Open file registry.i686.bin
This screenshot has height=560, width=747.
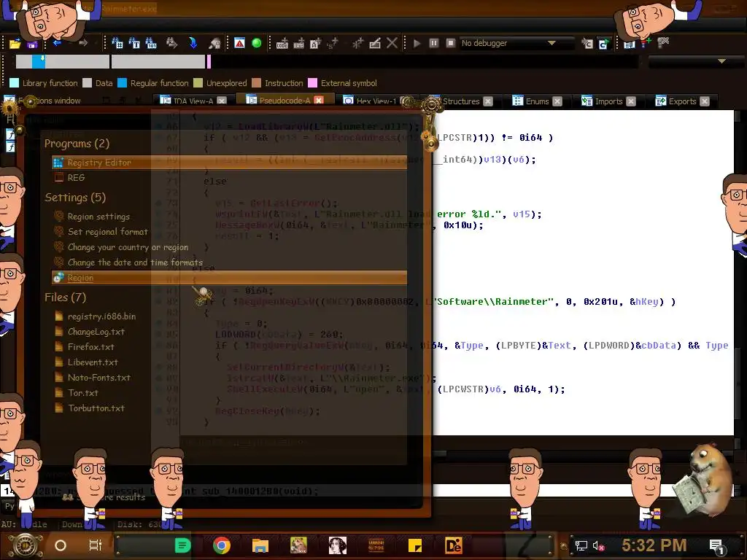(101, 316)
